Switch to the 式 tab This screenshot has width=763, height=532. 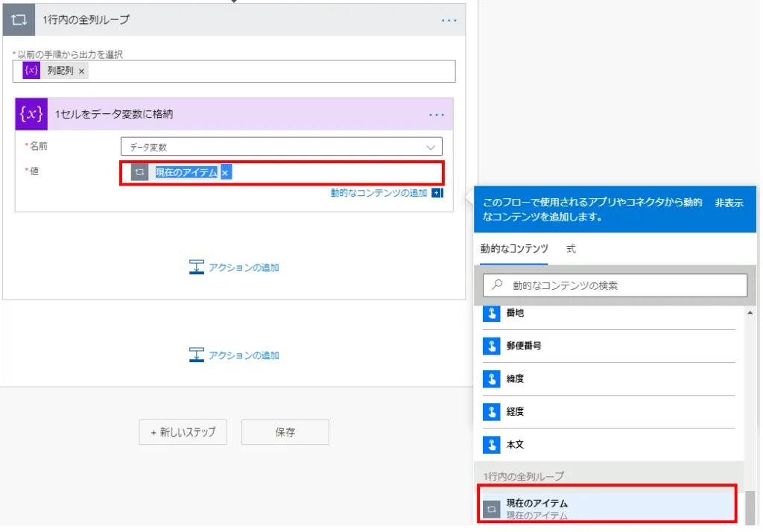tap(571, 250)
